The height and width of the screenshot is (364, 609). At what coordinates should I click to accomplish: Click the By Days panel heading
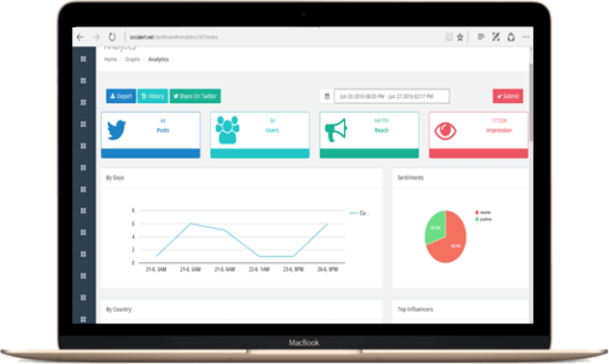[115, 178]
